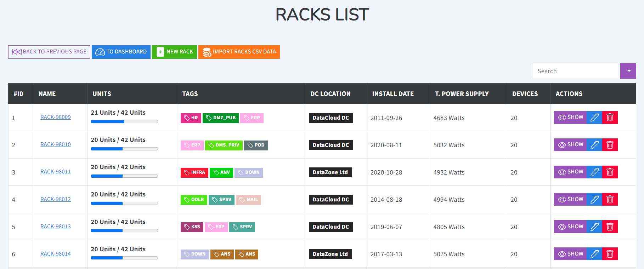644x269 pixels.
Task: Click the trash icon in the RACK-98014 row
Action: [x=610, y=254]
